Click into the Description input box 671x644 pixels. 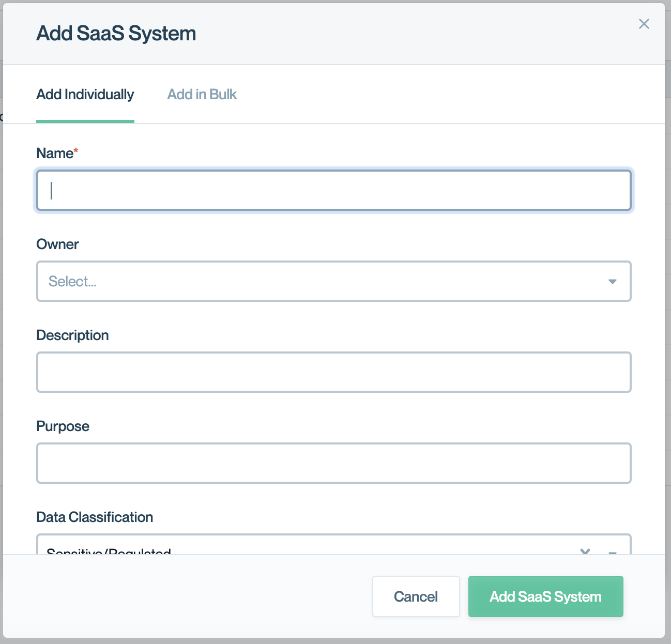tap(333, 372)
